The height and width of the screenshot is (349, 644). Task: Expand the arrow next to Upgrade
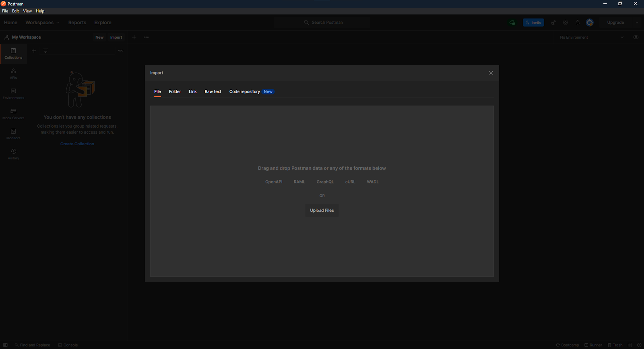coord(637,23)
